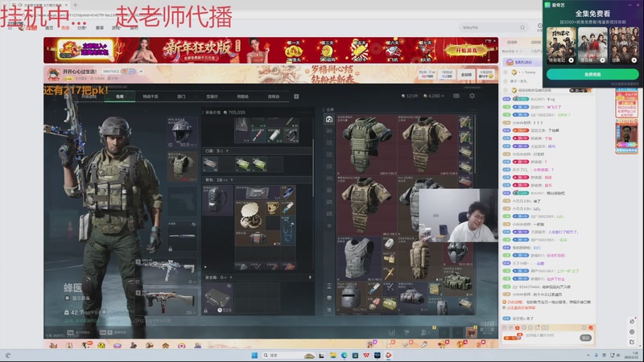Open the game settings gear icon
644x362 pixels.
472,96
